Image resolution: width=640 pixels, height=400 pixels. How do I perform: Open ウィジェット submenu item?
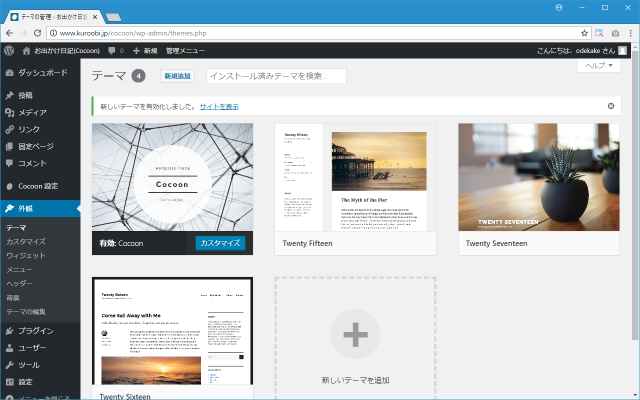click(x=26, y=256)
